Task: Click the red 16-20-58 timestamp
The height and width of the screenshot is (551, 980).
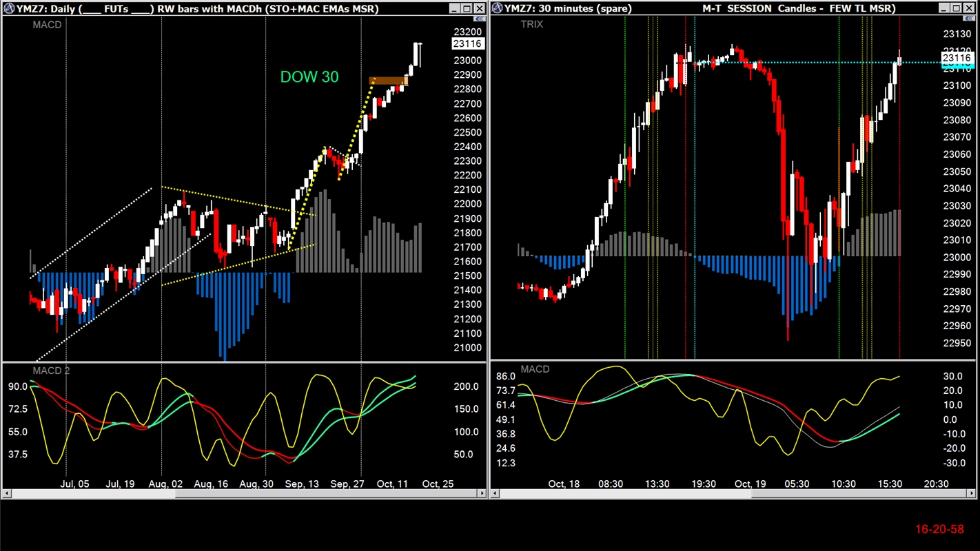Action: pyautogui.click(x=939, y=529)
